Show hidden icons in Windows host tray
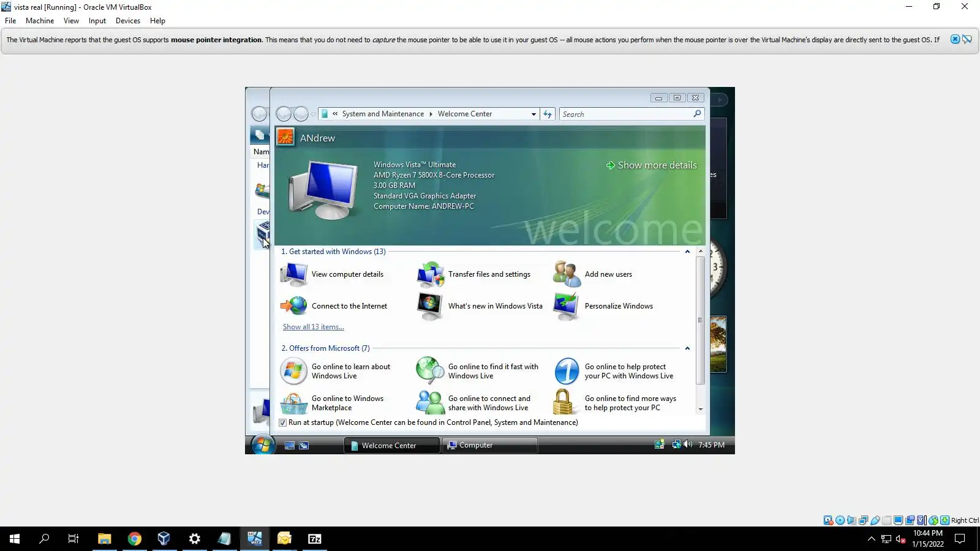 tap(872, 539)
